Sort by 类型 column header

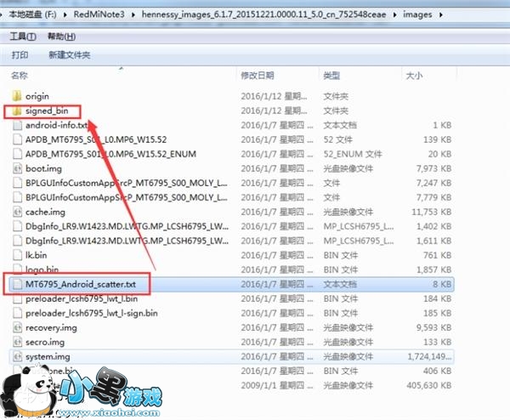331,76
